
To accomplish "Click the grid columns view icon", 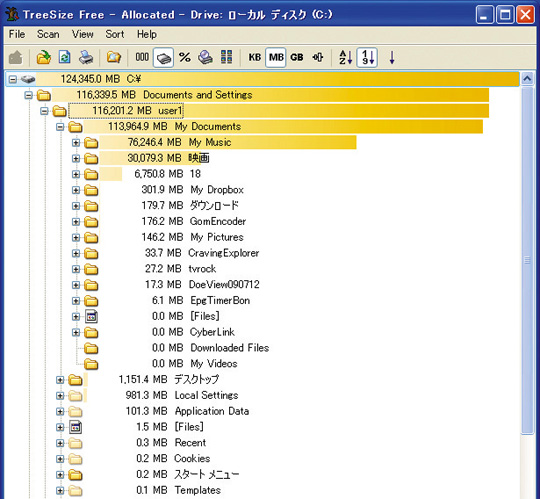I will [226, 57].
